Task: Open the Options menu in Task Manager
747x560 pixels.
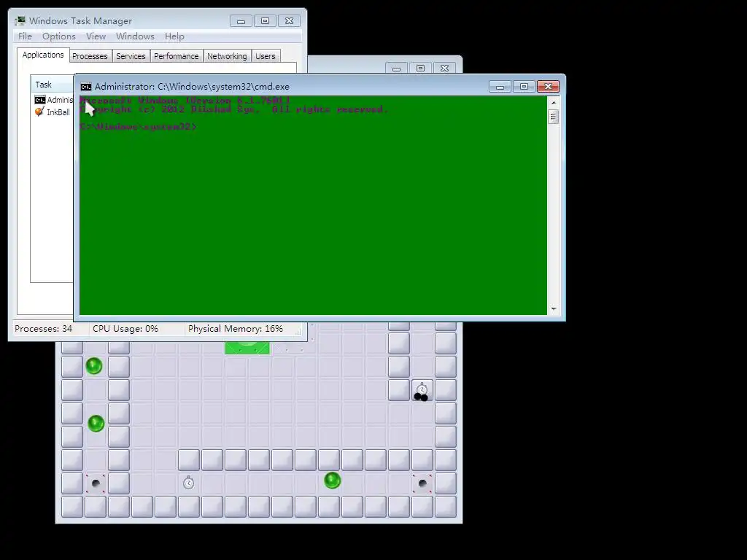Action: pos(58,36)
